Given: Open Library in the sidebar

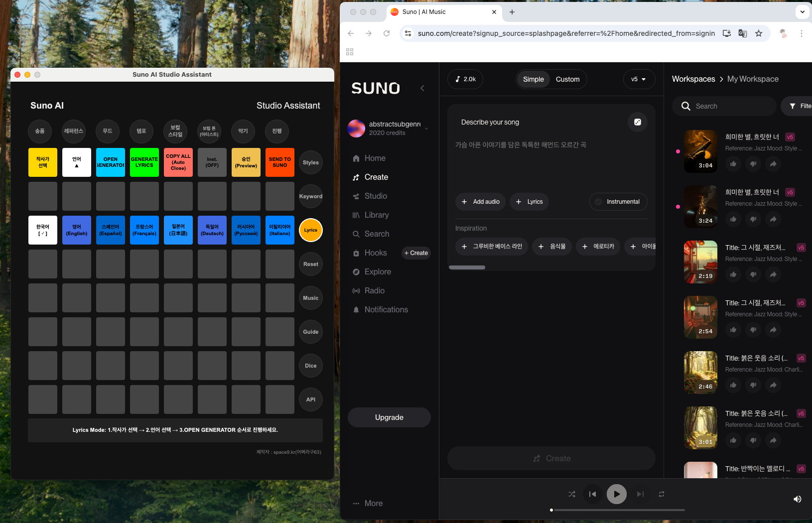Looking at the screenshot, I should click(x=376, y=215).
